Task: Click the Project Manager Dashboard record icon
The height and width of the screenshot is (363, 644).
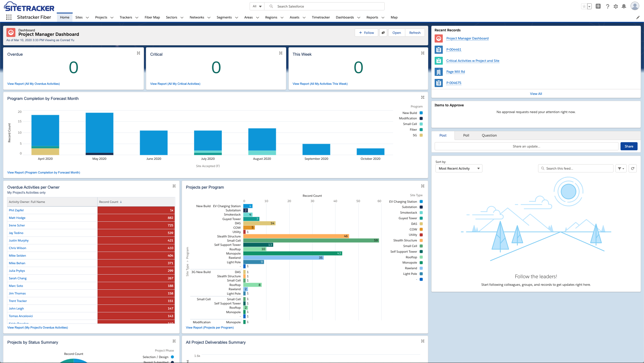Action: click(439, 39)
